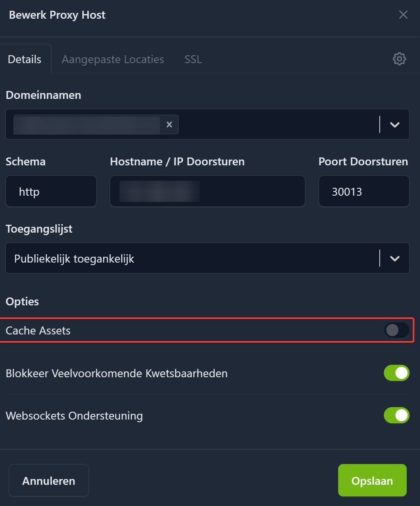This screenshot has width=420, height=506.
Task: Expand the Toegangslijst dropdown chevron
Action: 395,258
